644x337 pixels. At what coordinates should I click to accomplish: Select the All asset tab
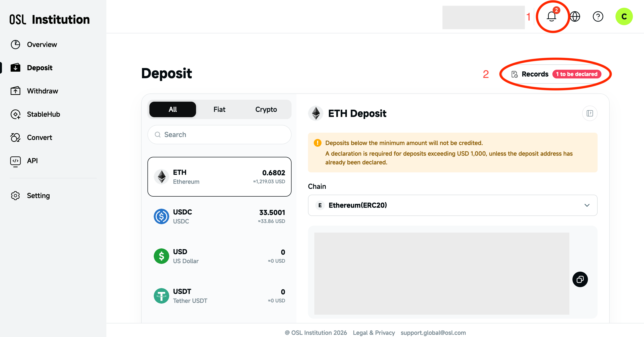tap(173, 109)
